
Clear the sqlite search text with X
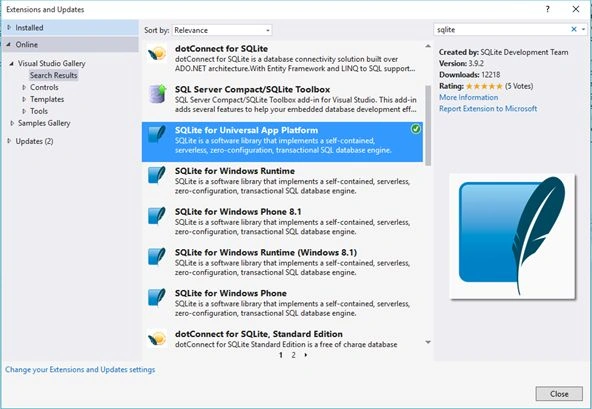pyautogui.click(x=574, y=29)
